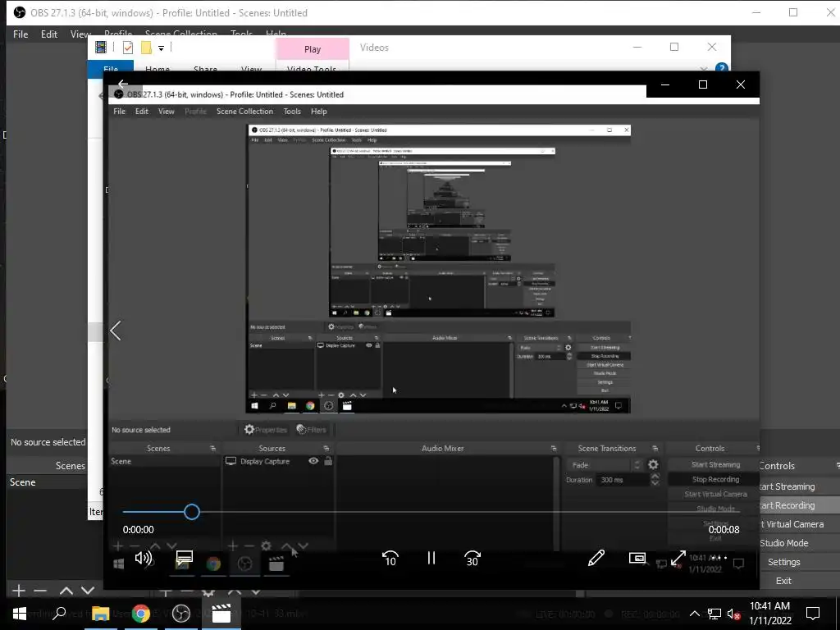Open the Windows Start menu
840x630 pixels.
pos(20,614)
